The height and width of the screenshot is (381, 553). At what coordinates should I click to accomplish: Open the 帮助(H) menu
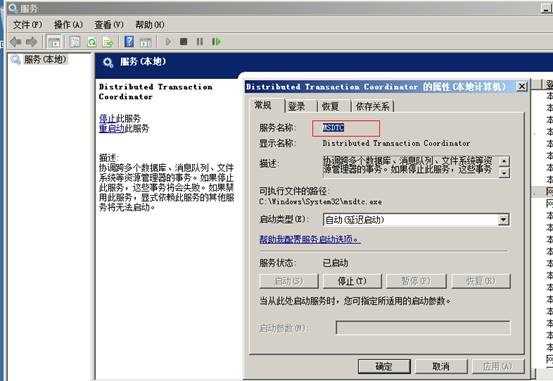click(x=150, y=25)
